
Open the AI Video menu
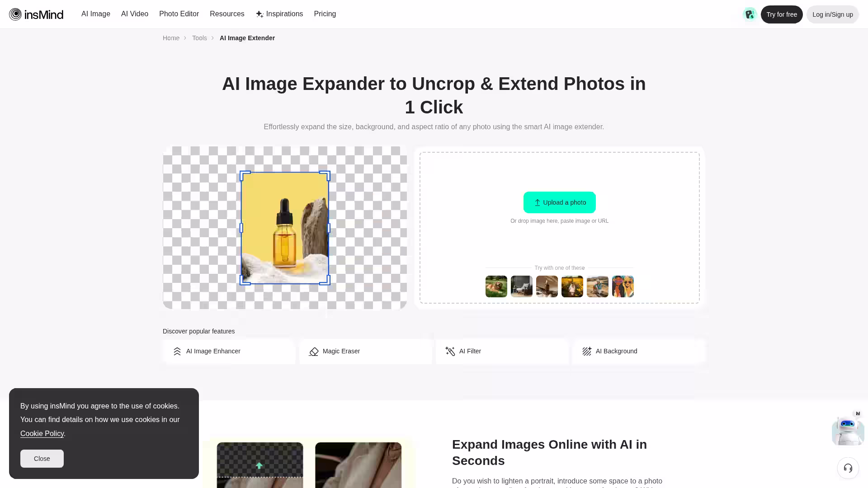[x=135, y=14]
